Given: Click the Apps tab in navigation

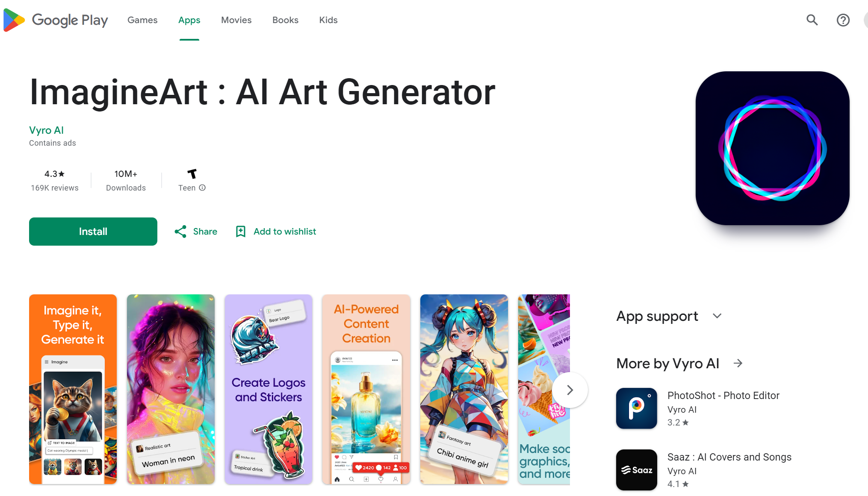Looking at the screenshot, I should tap(189, 20).
